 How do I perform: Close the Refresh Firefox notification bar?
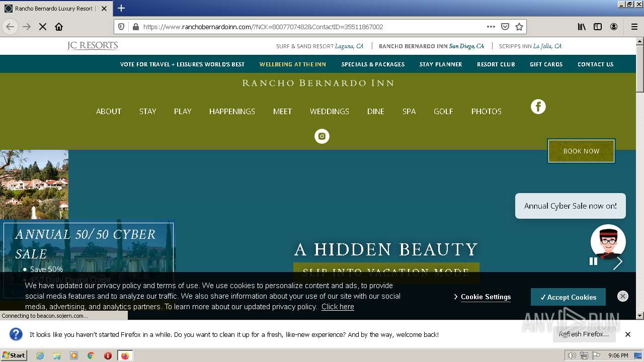click(x=628, y=334)
